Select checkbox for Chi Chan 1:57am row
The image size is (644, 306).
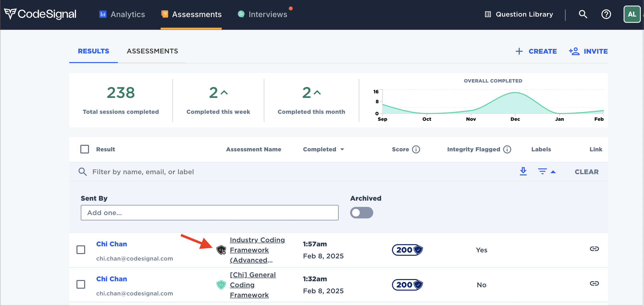(x=81, y=249)
